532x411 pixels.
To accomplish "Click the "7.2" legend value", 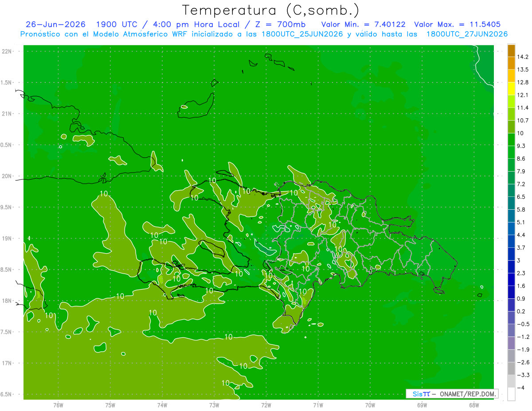I will click(x=522, y=184).
